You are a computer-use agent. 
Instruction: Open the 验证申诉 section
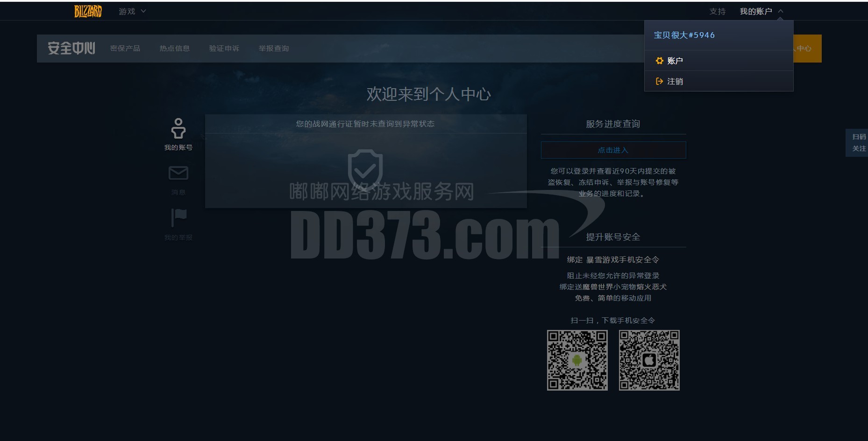pyautogui.click(x=224, y=48)
